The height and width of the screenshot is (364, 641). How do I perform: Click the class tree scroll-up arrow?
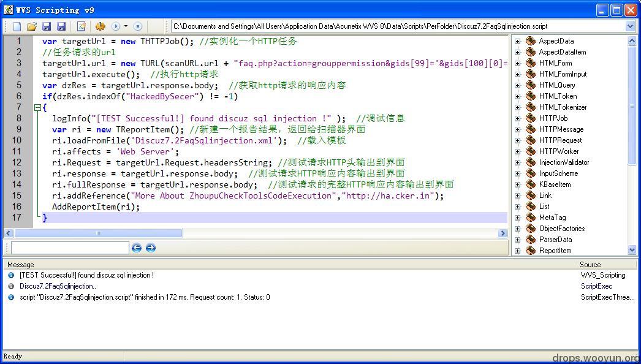pyautogui.click(x=632, y=40)
